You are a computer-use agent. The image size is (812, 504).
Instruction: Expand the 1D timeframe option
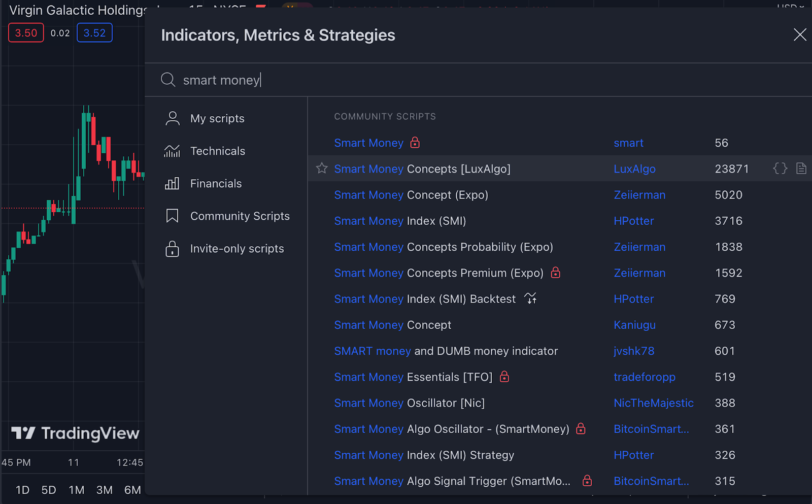coord(22,490)
